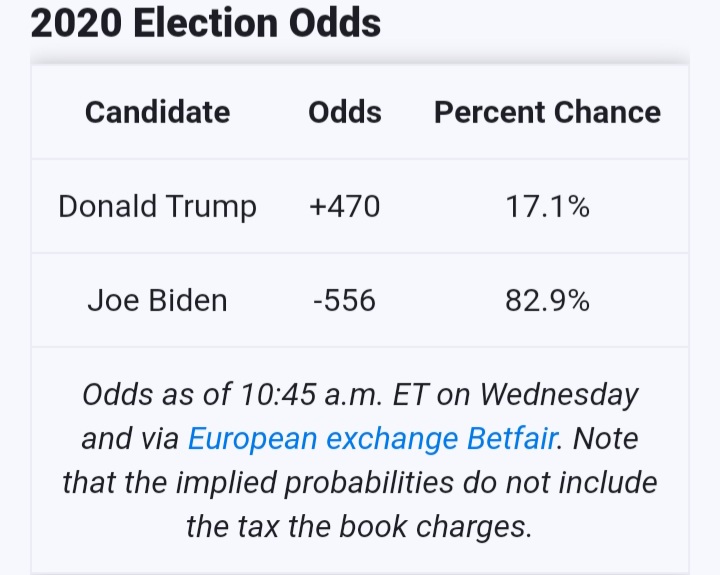Click the 'and via' text before the link

[130, 439]
